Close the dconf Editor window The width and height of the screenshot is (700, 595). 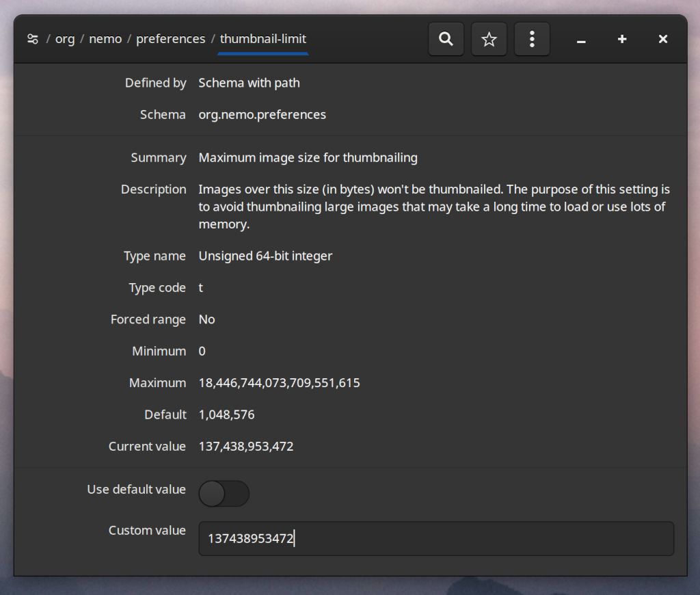(x=663, y=39)
